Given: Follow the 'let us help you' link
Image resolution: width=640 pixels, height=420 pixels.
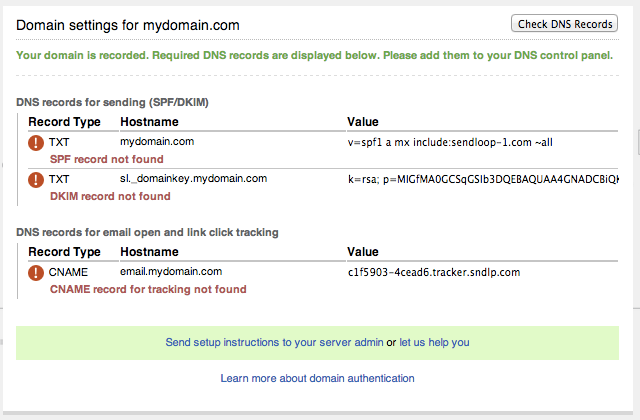Looking at the screenshot, I should [x=434, y=342].
